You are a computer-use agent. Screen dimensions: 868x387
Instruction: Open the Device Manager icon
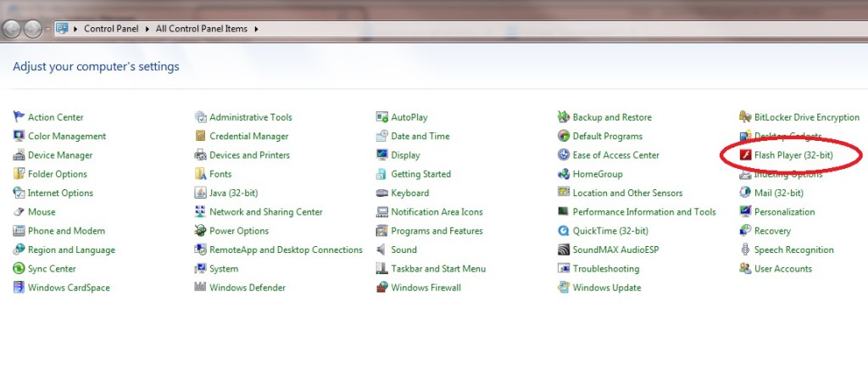click(19, 154)
